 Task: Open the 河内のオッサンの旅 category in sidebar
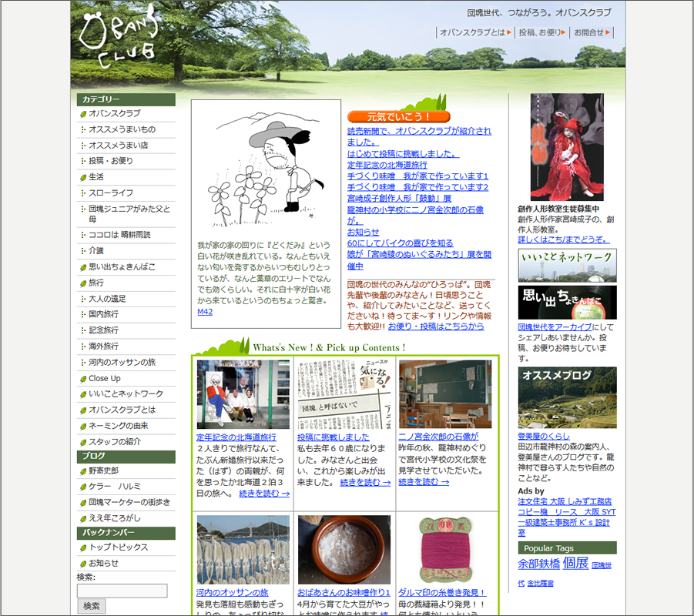tap(122, 362)
